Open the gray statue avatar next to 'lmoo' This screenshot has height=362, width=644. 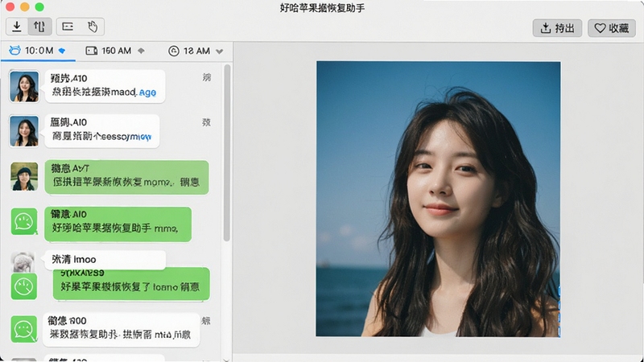click(x=23, y=263)
